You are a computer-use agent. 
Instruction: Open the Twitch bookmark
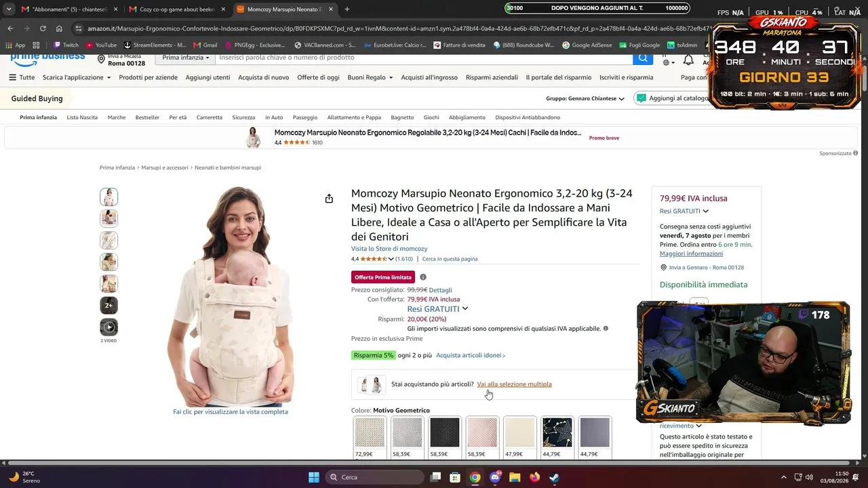coord(66,45)
